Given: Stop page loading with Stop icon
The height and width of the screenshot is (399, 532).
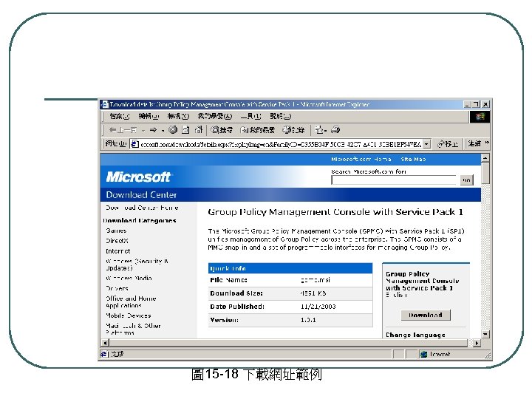Looking at the screenshot, I should point(173,129).
